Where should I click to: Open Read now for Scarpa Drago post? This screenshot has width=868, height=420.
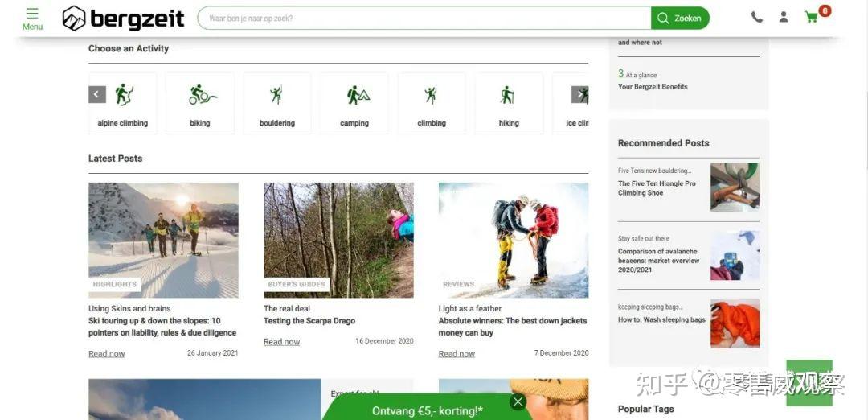281,342
